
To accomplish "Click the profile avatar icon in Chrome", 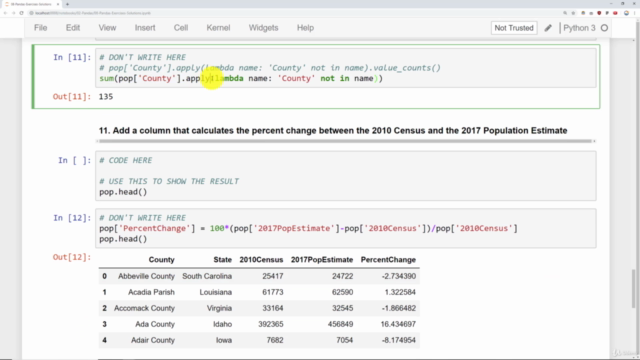I will point(627,13).
